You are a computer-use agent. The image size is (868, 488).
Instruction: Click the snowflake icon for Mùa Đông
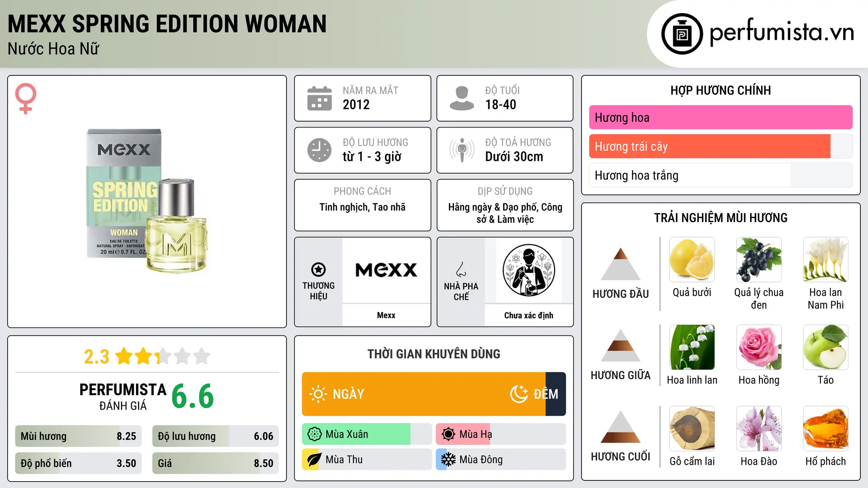(x=448, y=460)
